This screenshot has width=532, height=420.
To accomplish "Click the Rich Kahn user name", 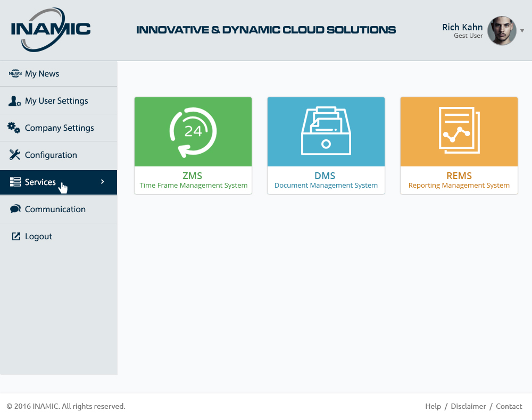I will (462, 27).
